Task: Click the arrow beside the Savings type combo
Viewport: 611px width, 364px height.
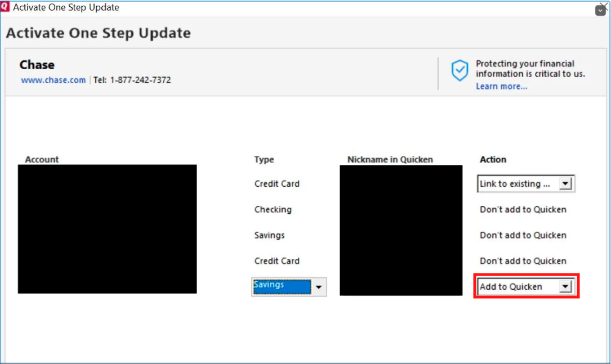Action: 320,286
